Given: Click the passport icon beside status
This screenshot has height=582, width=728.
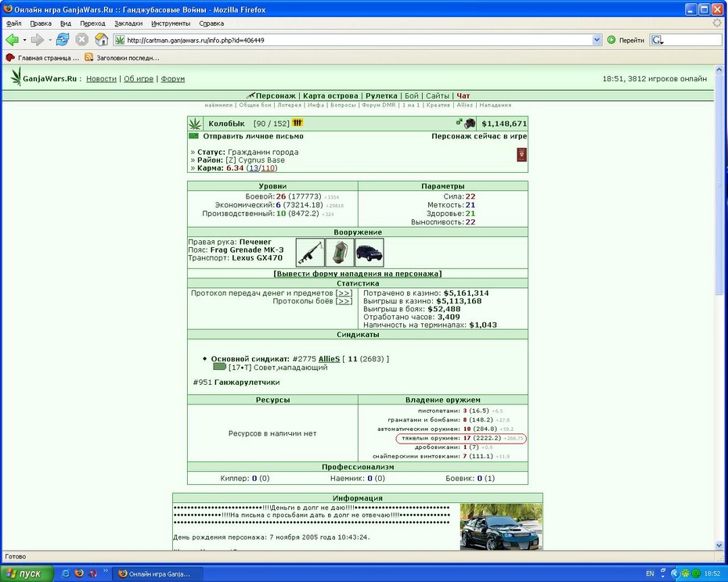Looking at the screenshot, I should pos(521,155).
